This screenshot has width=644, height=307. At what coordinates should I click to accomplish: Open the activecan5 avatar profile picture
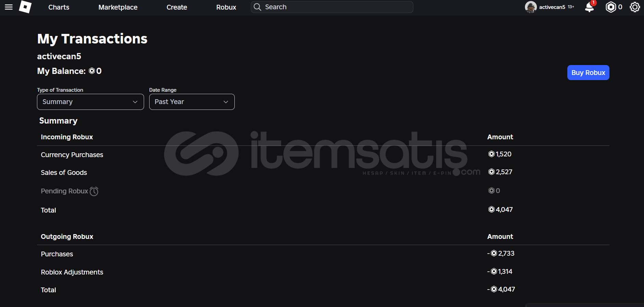pyautogui.click(x=531, y=7)
